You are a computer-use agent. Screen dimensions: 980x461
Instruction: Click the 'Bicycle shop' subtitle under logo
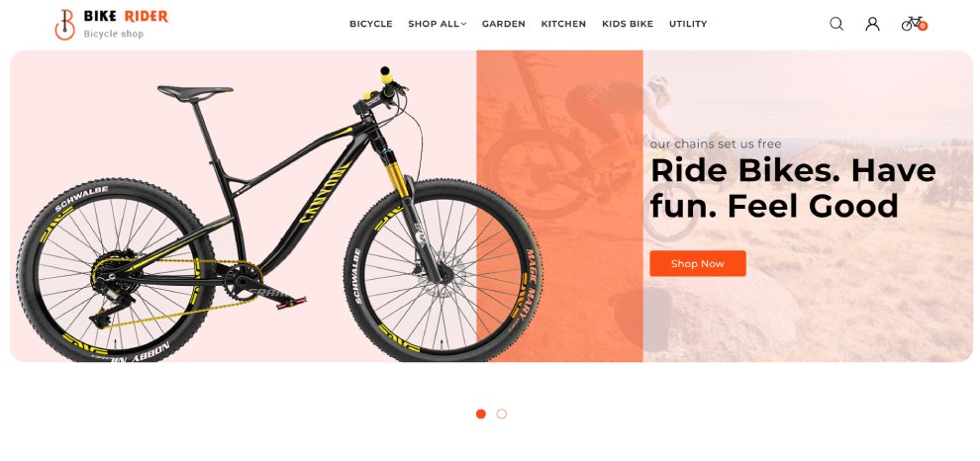click(x=114, y=34)
